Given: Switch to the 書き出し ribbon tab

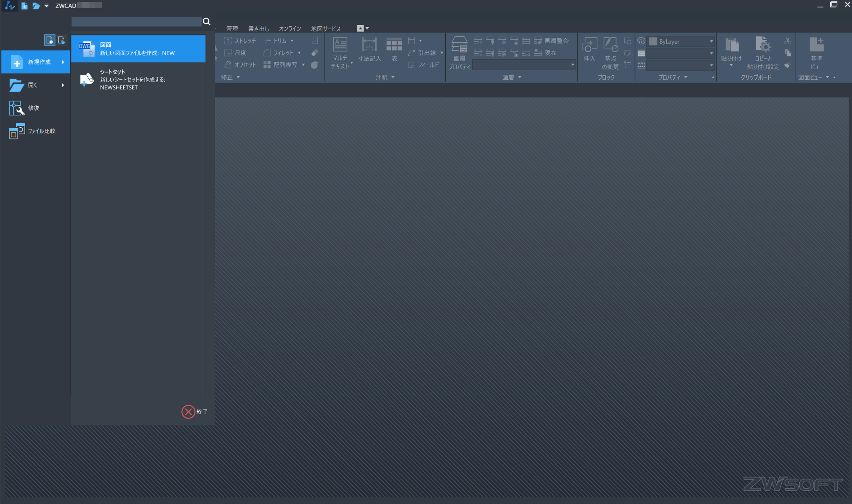Looking at the screenshot, I should (x=258, y=28).
